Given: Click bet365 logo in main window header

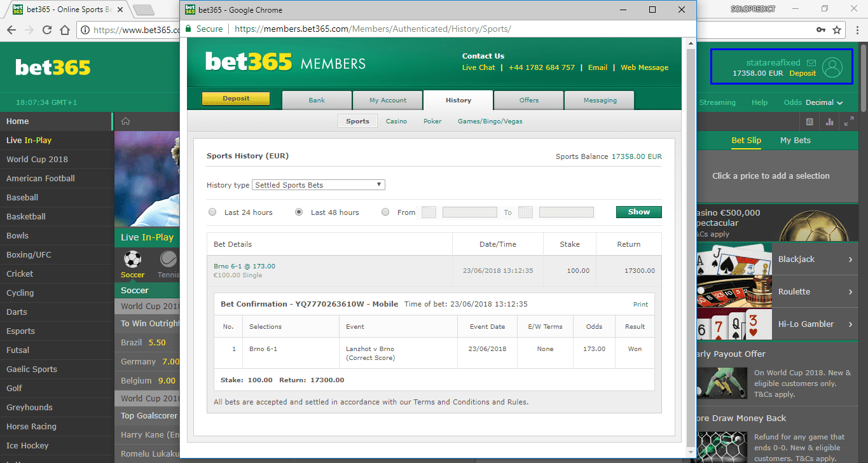Looking at the screenshot, I should pos(53,67).
